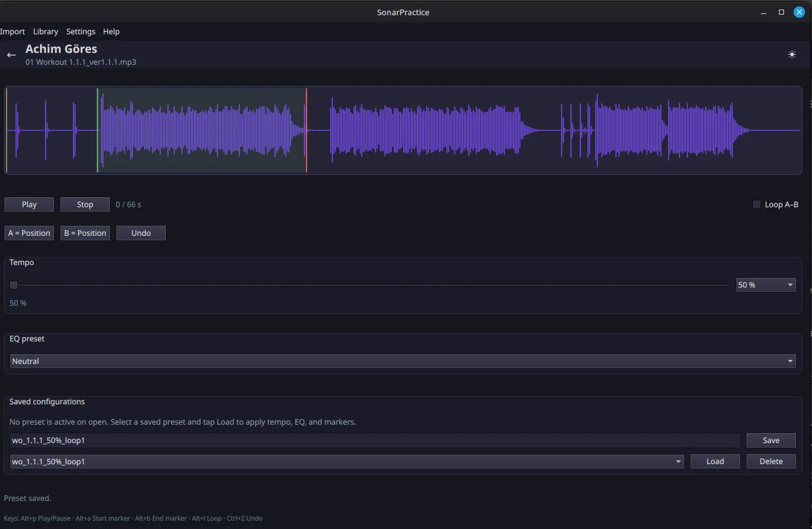Click the keyboard shortcuts hint line
This screenshot has width=812, height=529.
click(133, 518)
